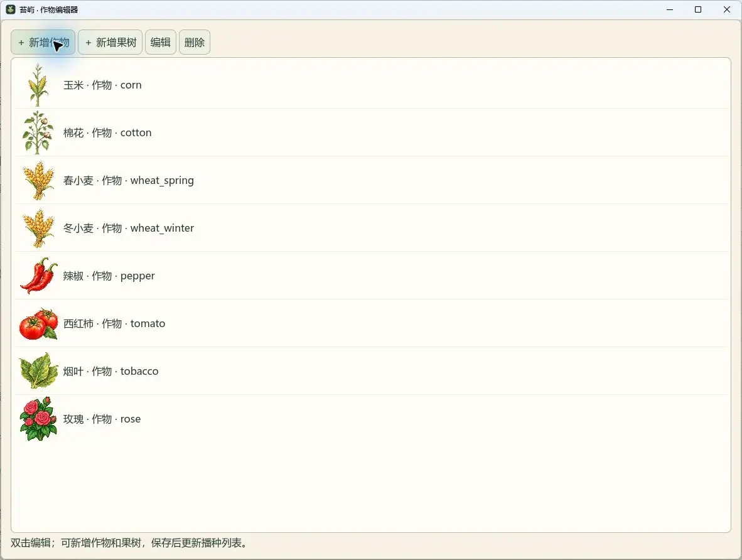This screenshot has width=742, height=560.
Task: Click the text 烟叶 · 作物 · tobacco
Action: click(110, 371)
